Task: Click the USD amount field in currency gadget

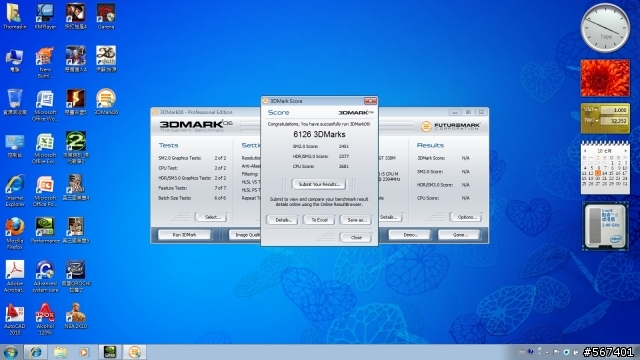Action: (614, 110)
